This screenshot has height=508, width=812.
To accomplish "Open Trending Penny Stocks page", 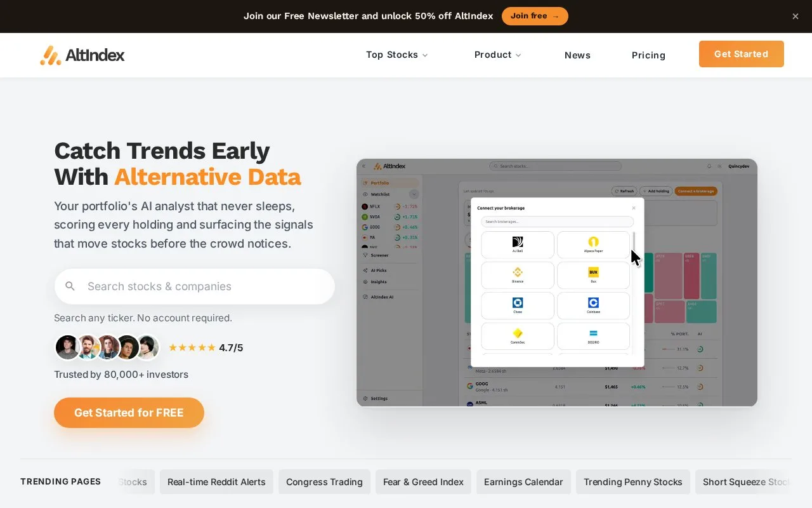I will (632, 482).
